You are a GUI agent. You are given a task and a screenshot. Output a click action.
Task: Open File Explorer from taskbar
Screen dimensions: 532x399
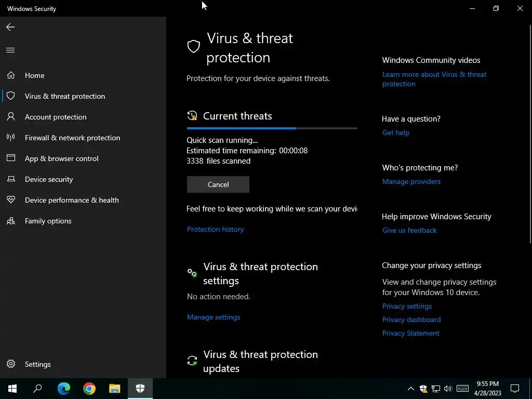click(x=115, y=389)
